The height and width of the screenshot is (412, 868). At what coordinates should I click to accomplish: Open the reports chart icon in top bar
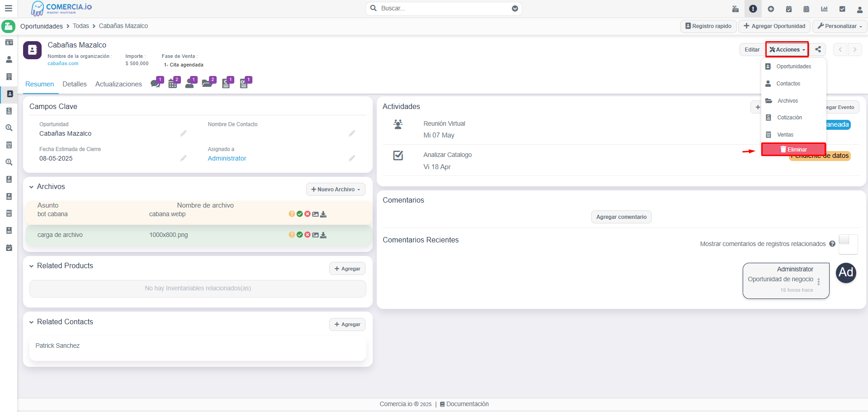click(824, 9)
